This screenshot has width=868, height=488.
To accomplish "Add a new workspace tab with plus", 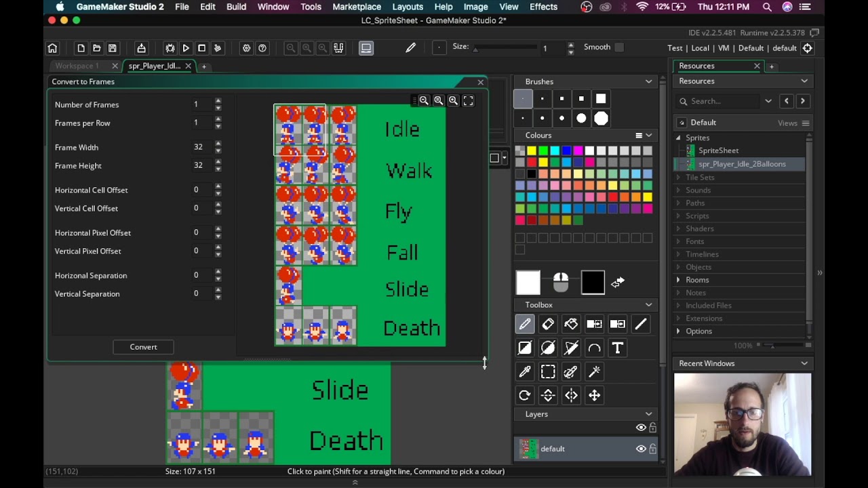I will (203, 66).
